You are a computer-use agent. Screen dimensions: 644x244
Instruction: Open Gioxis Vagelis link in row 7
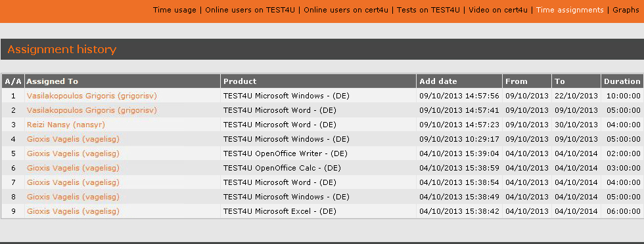pos(73,182)
